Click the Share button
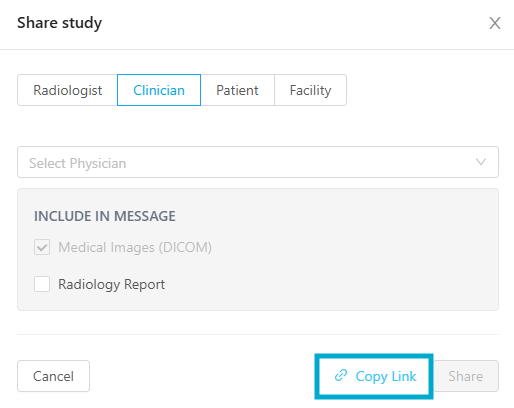This screenshot has height=408, width=514. coord(466,376)
